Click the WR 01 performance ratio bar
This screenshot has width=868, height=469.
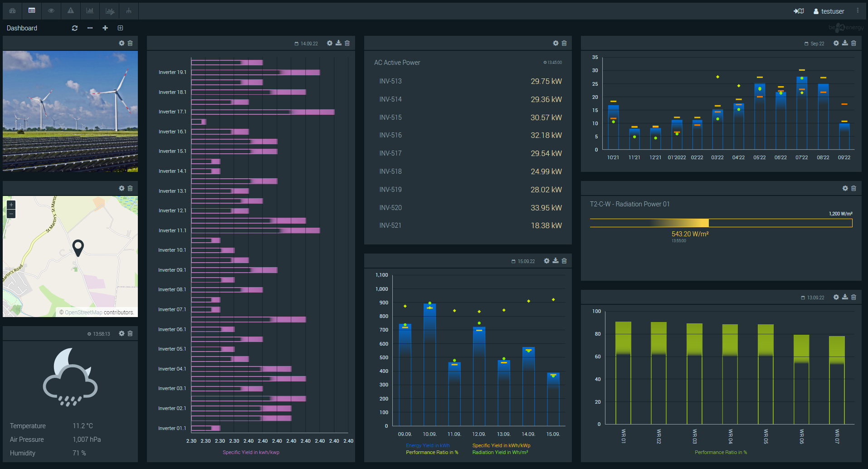point(623,373)
